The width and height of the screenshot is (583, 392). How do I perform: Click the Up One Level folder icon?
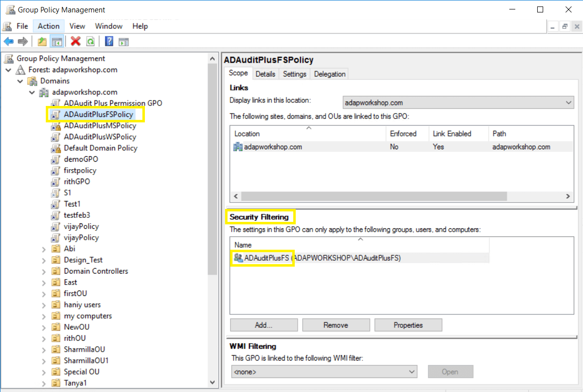click(42, 41)
